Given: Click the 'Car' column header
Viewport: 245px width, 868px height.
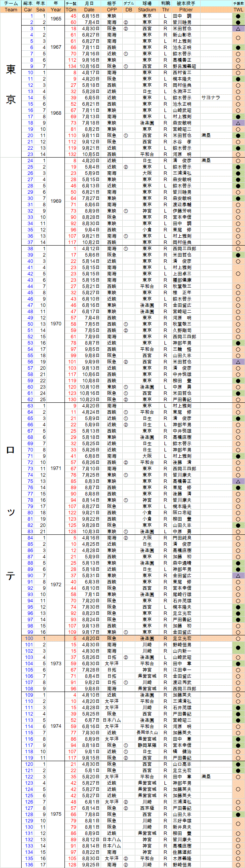Looking at the screenshot, I should pyautogui.click(x=28, y=10).
